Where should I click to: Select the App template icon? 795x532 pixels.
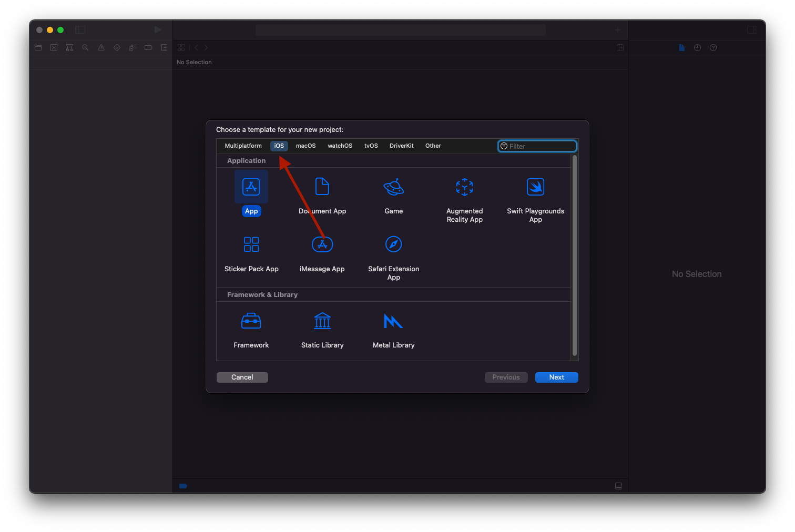pos(251,187)
